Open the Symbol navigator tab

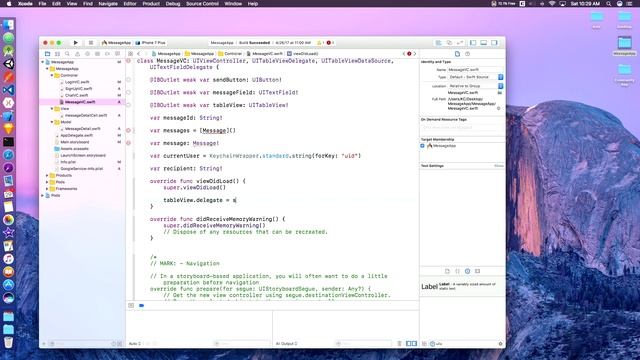coord(57,54)
